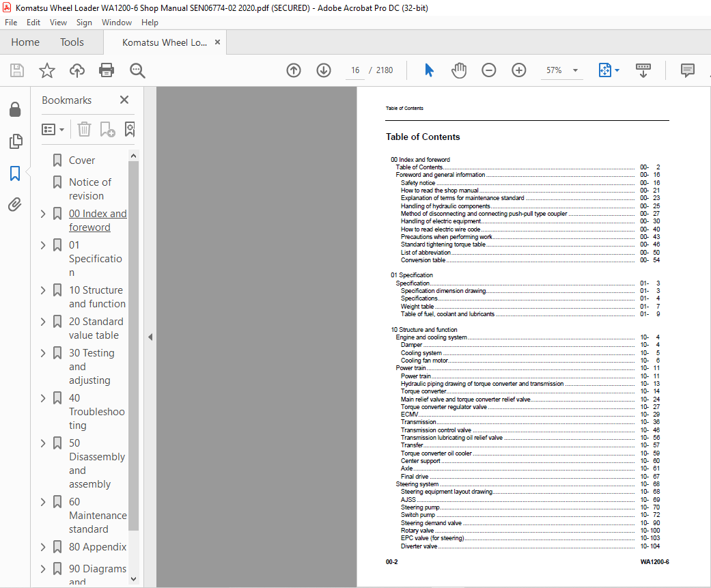Zoom in with the plus icon

[519, 70]
